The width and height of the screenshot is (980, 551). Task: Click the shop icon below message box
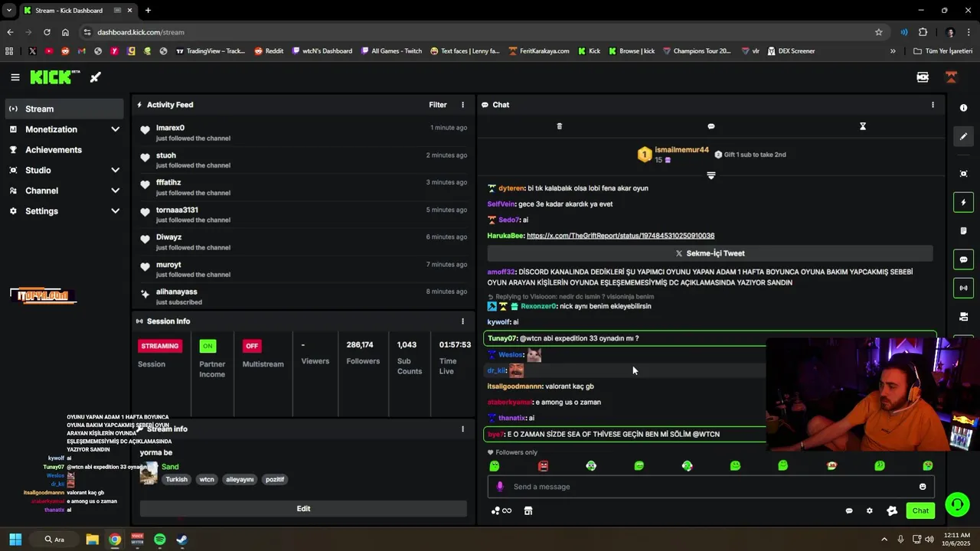[x=528, y=510]
